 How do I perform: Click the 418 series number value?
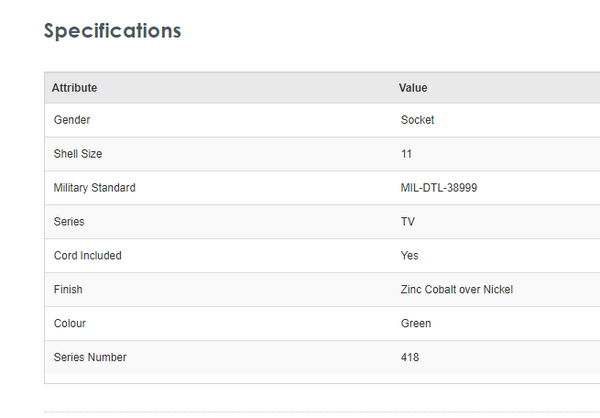pos(410,358)
